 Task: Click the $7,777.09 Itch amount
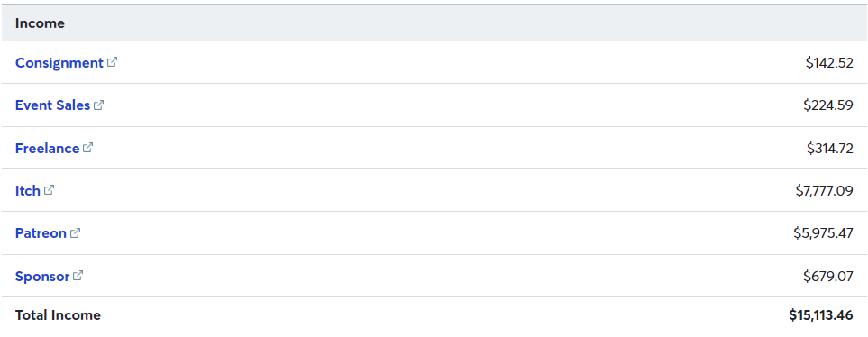click(x=824, y=191)
